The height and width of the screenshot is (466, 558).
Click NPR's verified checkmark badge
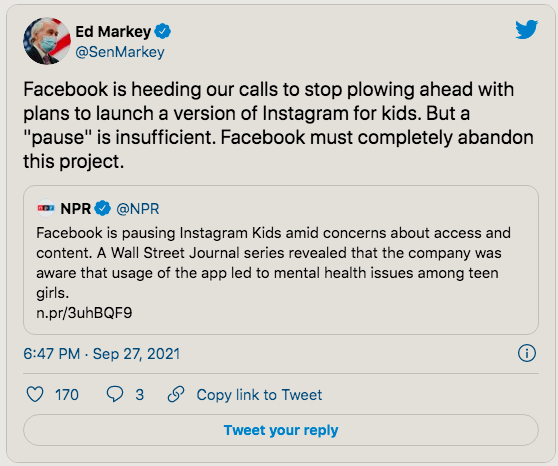click(103, 209)
